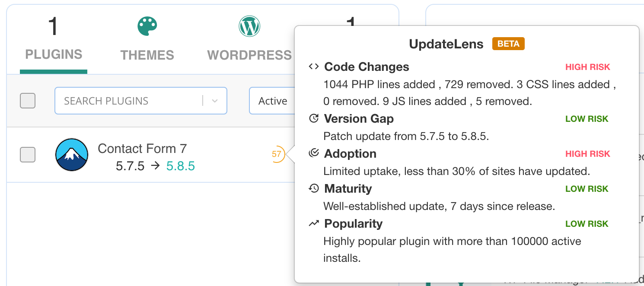
Task: Click the BETA badge
Action: pyautogui.click(x=508, y=44)
